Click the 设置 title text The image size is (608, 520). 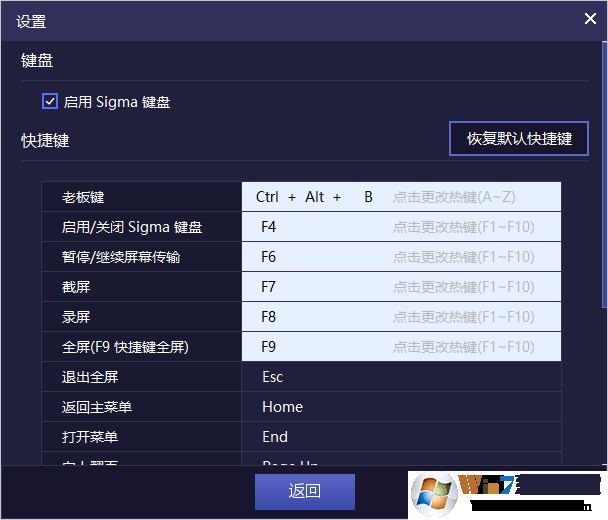[31, 21]
